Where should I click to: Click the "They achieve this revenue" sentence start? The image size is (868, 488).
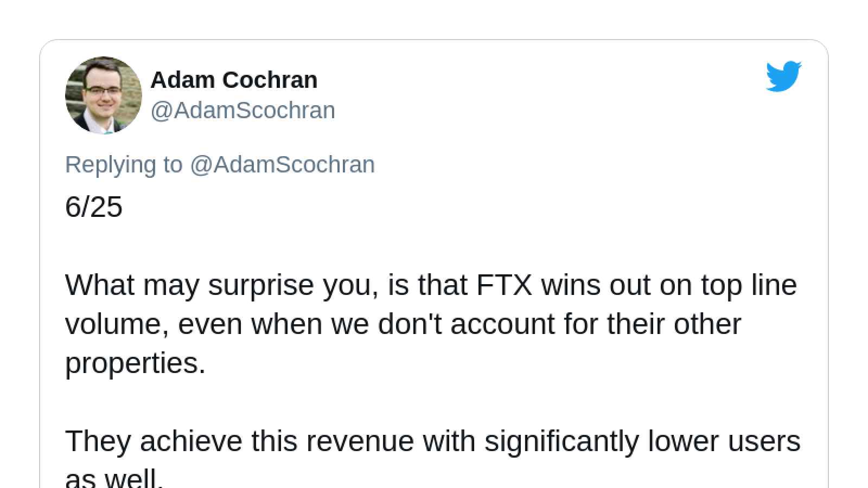pos(239,441)
